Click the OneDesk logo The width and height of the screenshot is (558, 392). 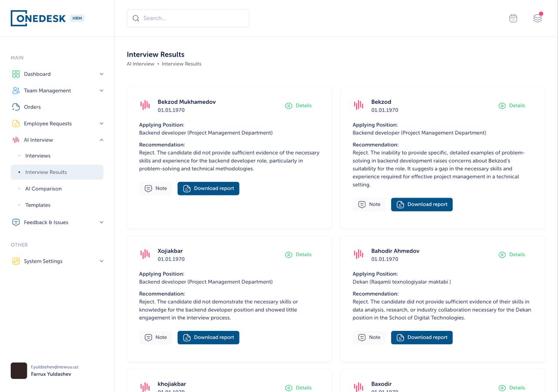(x=39, y=18)
